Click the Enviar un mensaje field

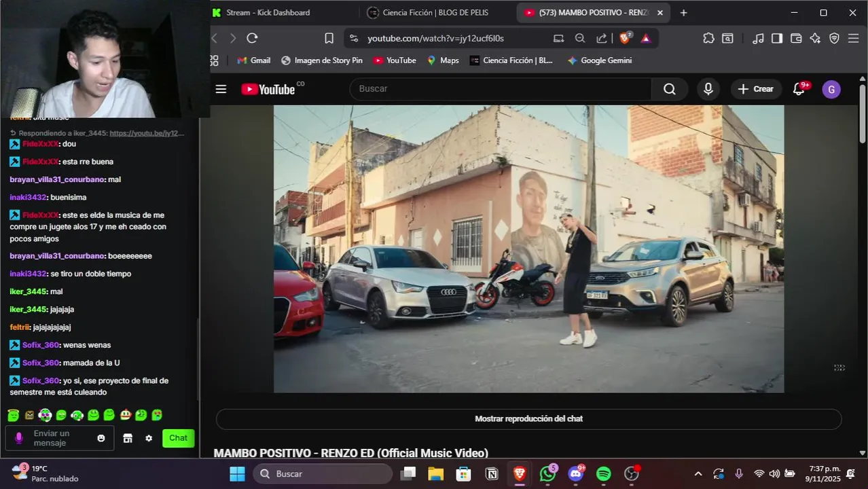(x=60, y=438)
